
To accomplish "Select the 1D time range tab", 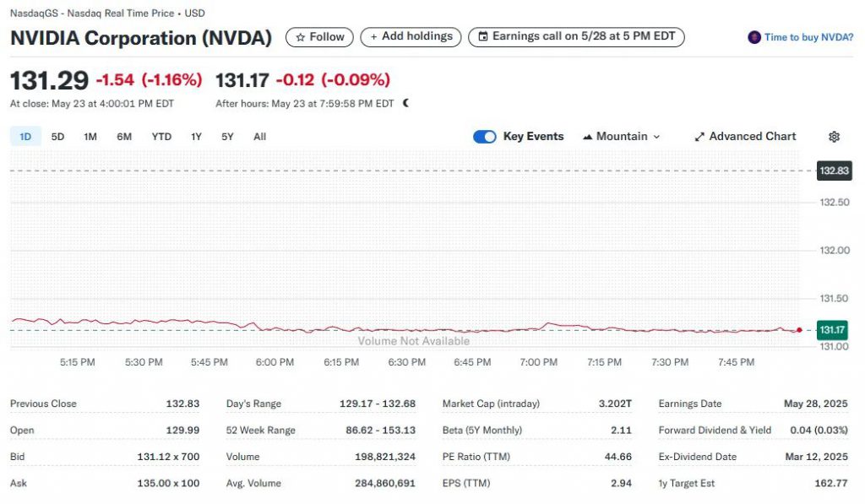I will (25, 137).
